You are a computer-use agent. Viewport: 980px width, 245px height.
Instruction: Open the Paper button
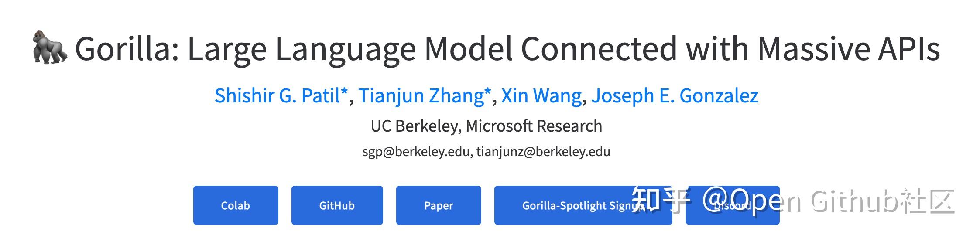tap(439, 205)
